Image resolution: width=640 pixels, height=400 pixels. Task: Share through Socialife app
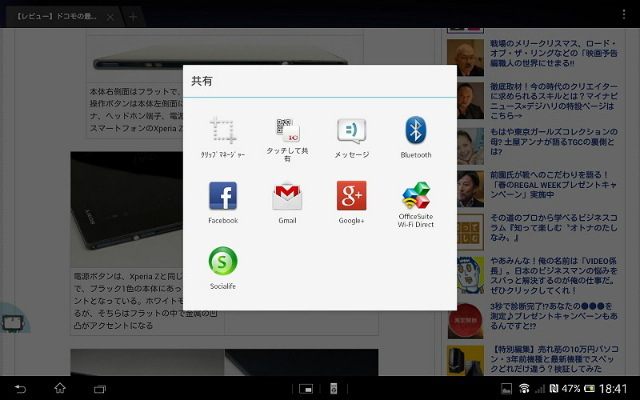[x=223, y=268]
